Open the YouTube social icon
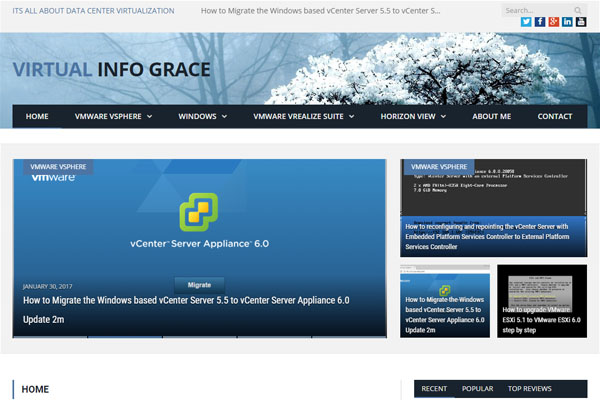The width and height of the screenshot is (600, 400). point(581,22)
